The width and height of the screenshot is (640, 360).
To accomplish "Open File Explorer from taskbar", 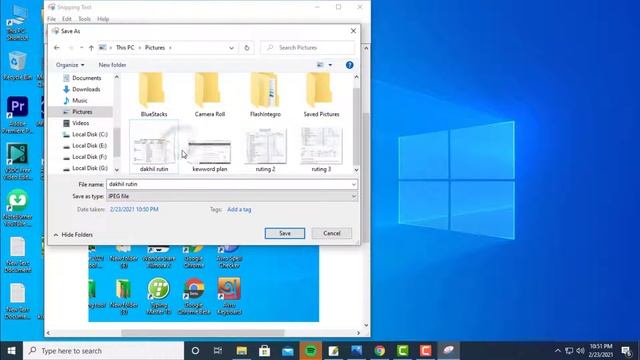I will coord(242,351).
